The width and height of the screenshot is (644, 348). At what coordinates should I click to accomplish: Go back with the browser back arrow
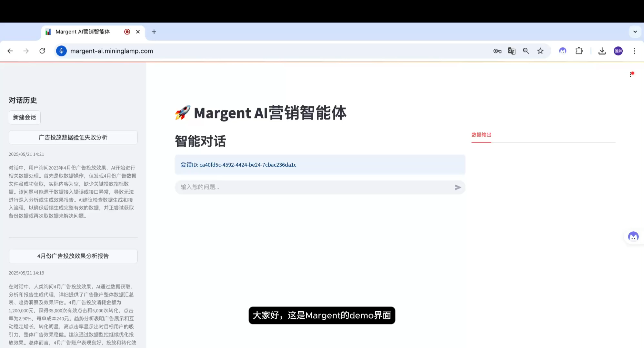pyautogui.click(x=10, y=51)
